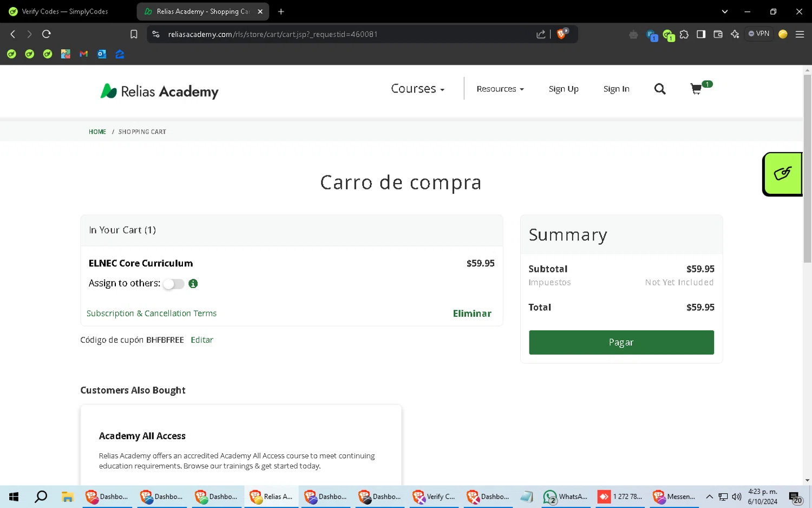
Task: Open the Brave Shields lion icon
Action: click(x=562, y=34)
